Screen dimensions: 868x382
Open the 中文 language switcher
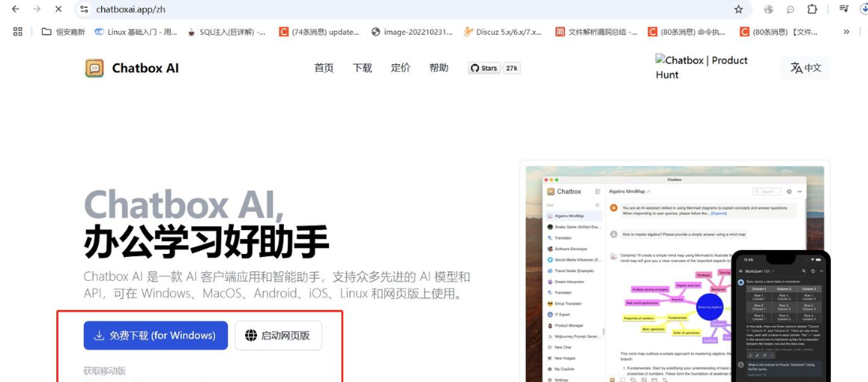click(805, 67)
